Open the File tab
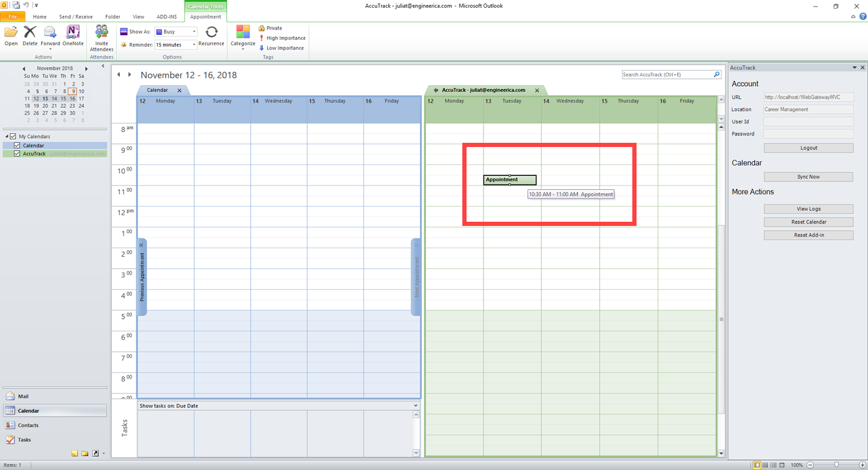This screenshot has height=470, width=868. click(x=13, y=17)
